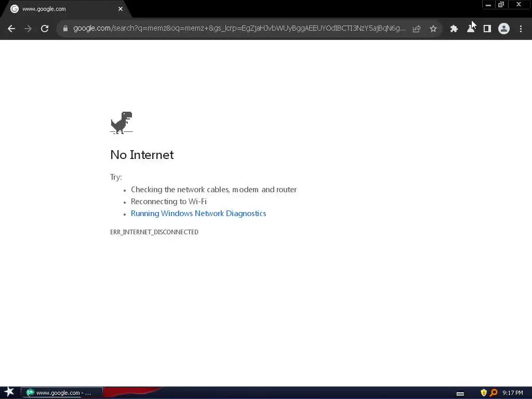Open the on-screen keyboard tray icon

point(460,394)
